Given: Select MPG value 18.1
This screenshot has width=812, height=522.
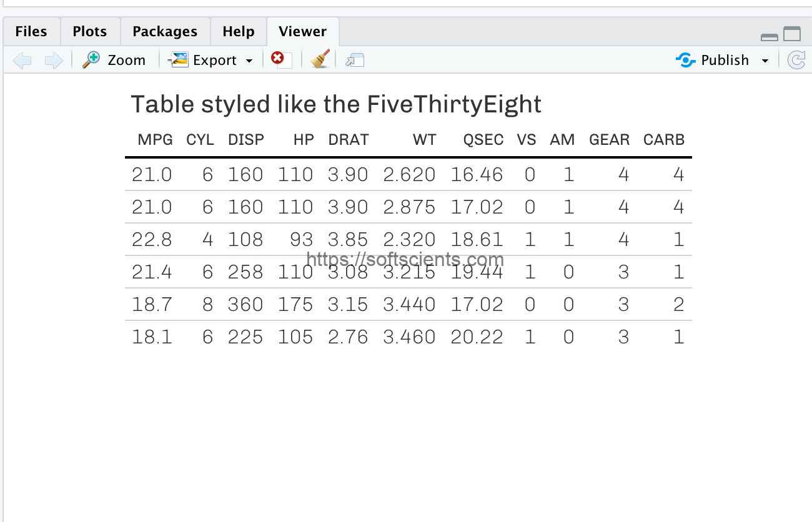Looking at the screenshot, I should (152, 337).
